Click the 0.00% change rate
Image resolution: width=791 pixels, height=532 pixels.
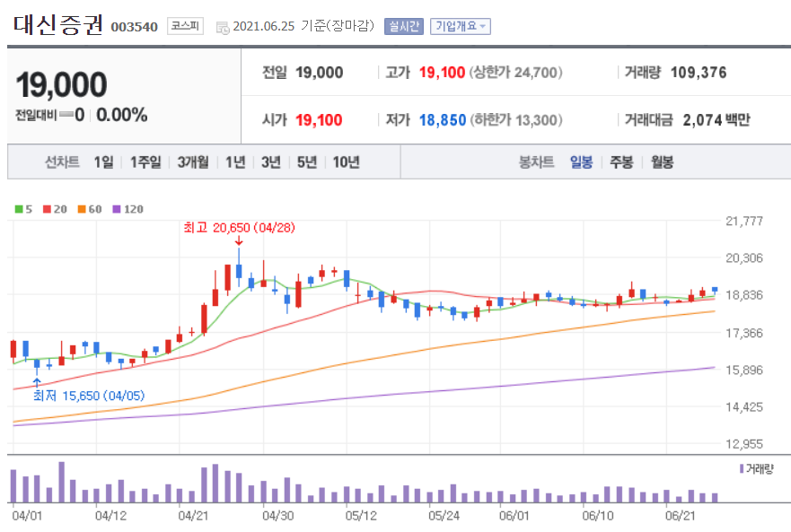[121, 115]
